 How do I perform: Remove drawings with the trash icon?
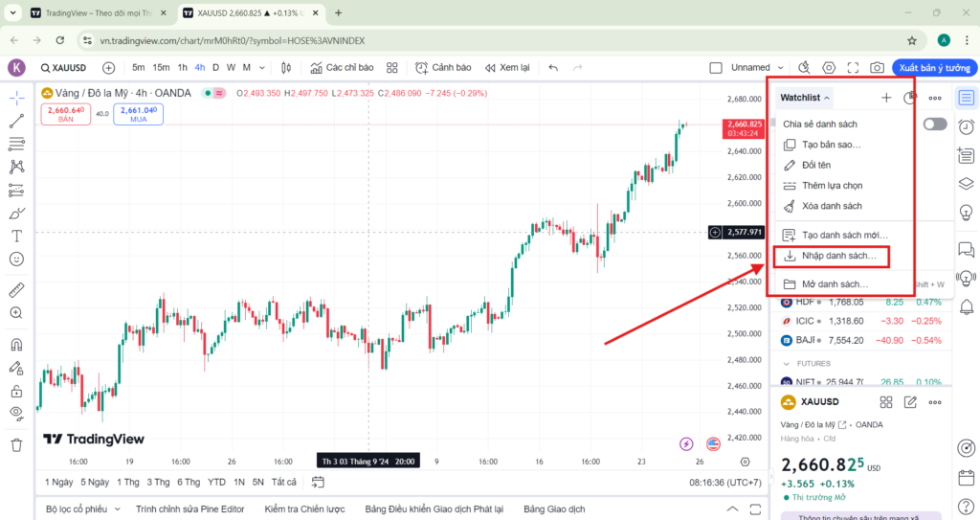17,445
